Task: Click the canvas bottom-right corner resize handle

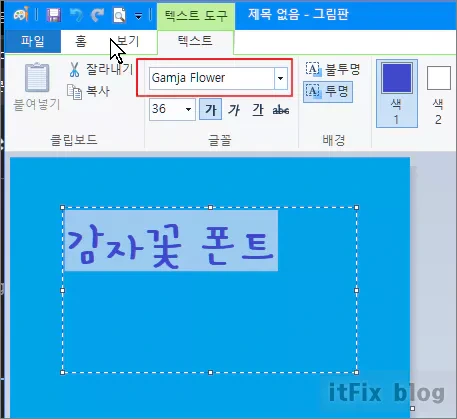Action: click(x=412, y=408)
